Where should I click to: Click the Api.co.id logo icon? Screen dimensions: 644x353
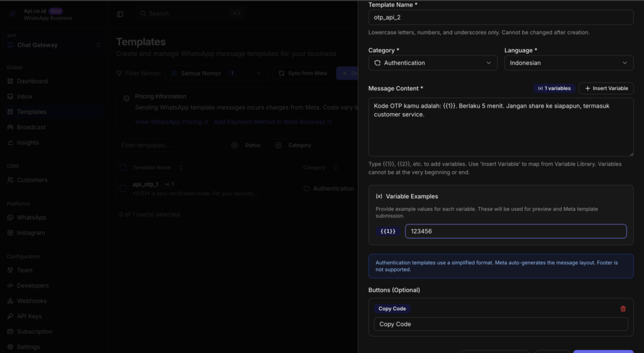tap(13, 14)
